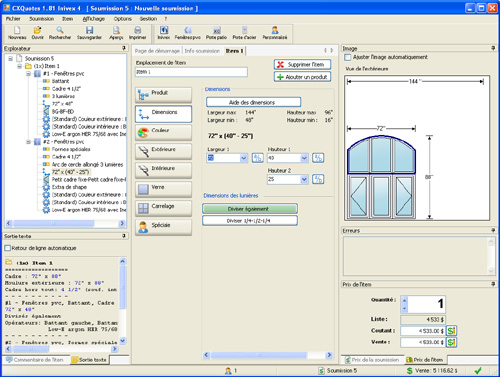Screen dimensions: 500x377
Task: Pin the Prix de l'item panel
Action: [493, 284]
